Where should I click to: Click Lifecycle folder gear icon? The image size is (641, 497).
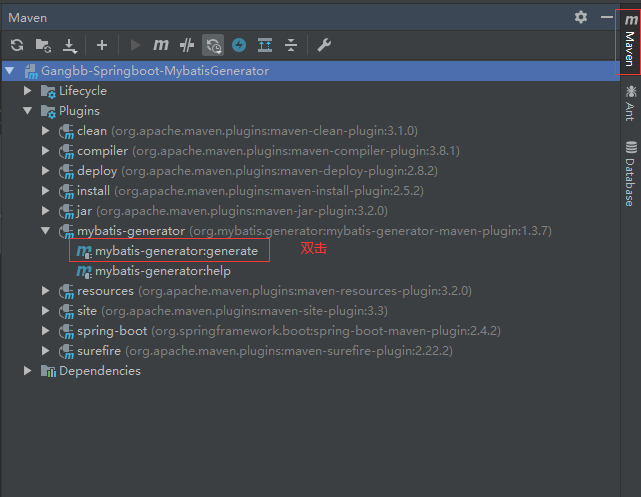48,92
